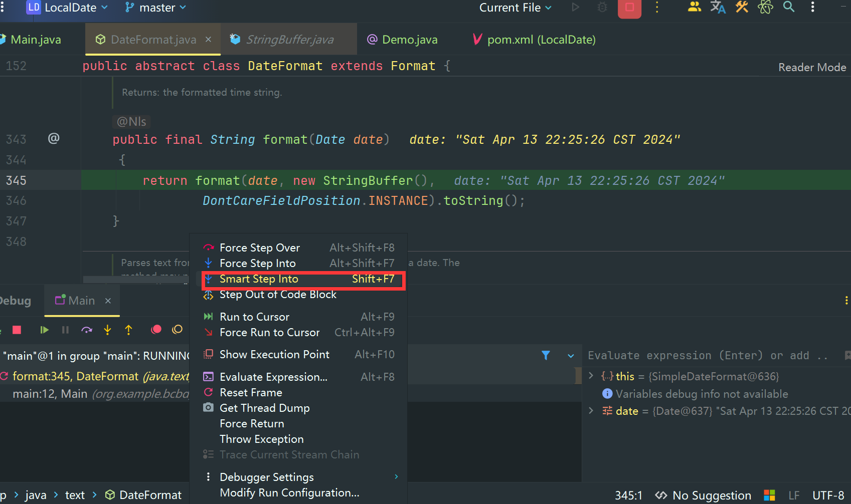
Task: Switch to pom.xml (LocalDate) tab
Action: pyautogui.click(x=534, y=40)
